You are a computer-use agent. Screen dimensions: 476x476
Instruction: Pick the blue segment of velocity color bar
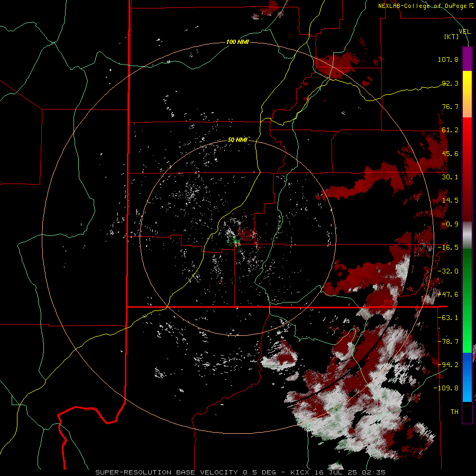tap(467, 377)
